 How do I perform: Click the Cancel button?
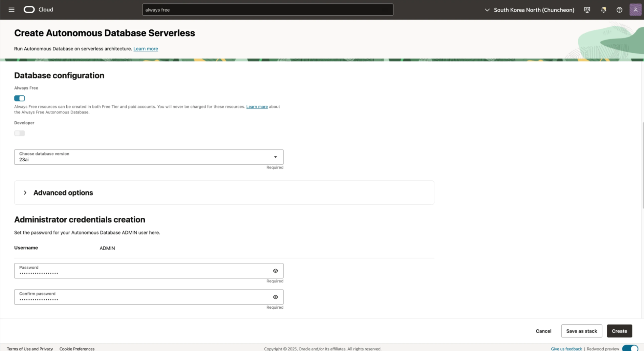(543, 331)
